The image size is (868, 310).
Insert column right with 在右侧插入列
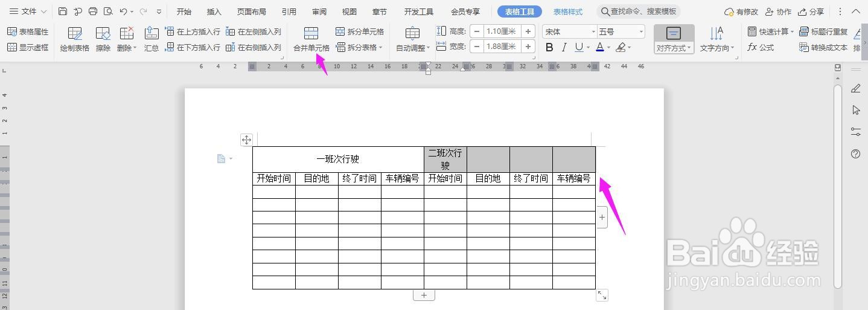(x=254, y=47)
